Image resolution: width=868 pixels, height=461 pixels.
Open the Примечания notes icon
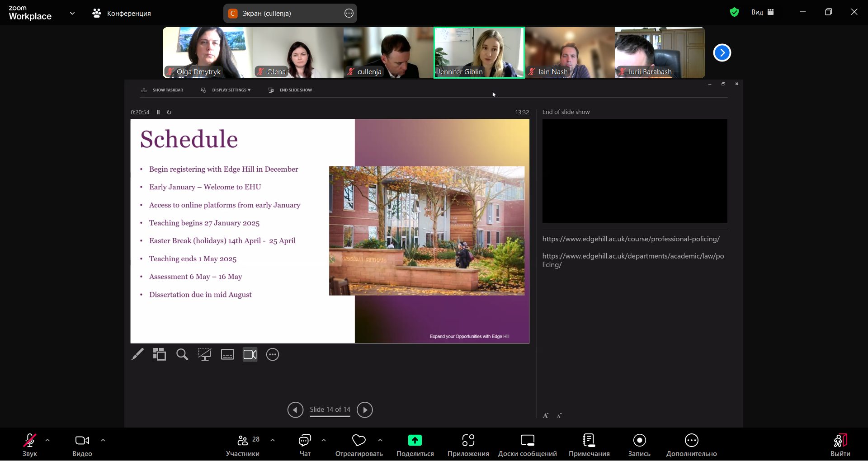pos(589,441)
